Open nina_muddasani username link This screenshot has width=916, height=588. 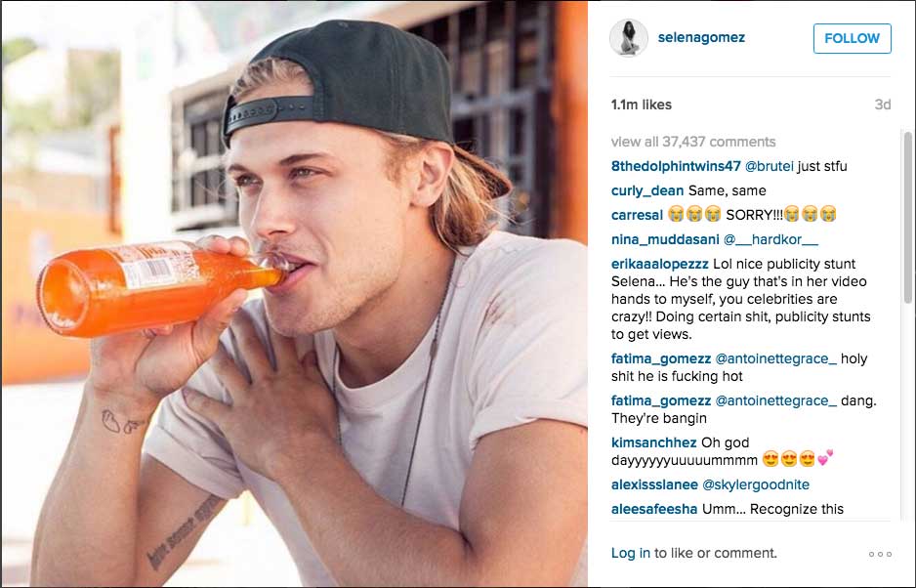tap(665, 239)
